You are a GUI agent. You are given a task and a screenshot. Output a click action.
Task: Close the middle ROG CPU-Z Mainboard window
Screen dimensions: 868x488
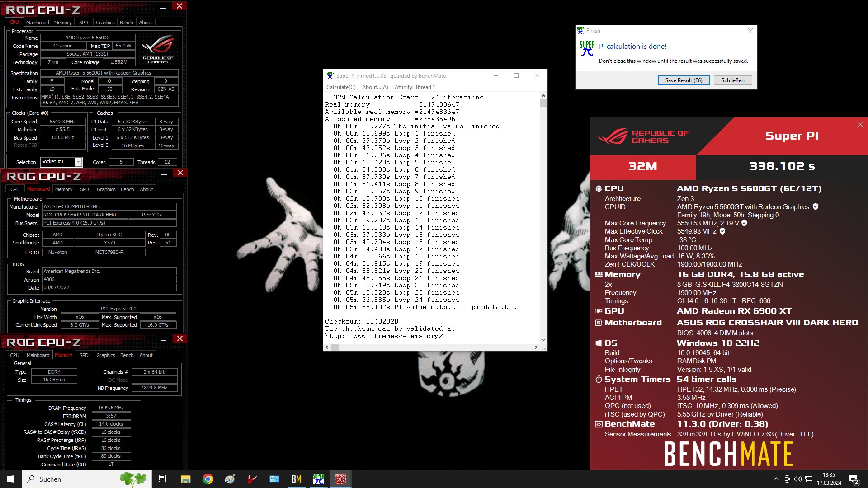click(180, 173)
